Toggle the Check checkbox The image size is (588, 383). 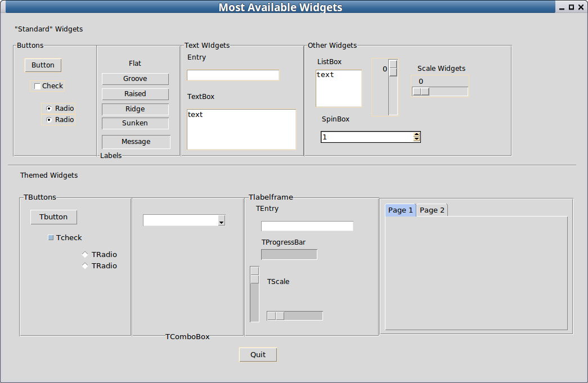point(38,86)
